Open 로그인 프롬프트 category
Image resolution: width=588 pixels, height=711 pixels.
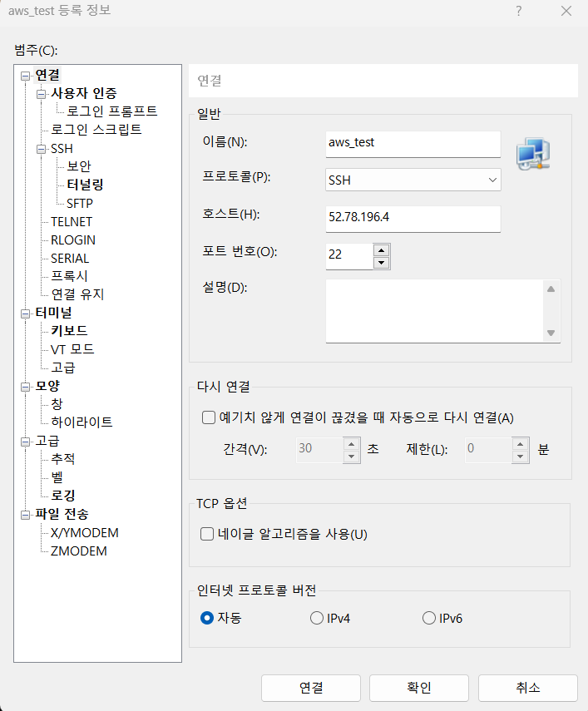(x=112, y=111)
